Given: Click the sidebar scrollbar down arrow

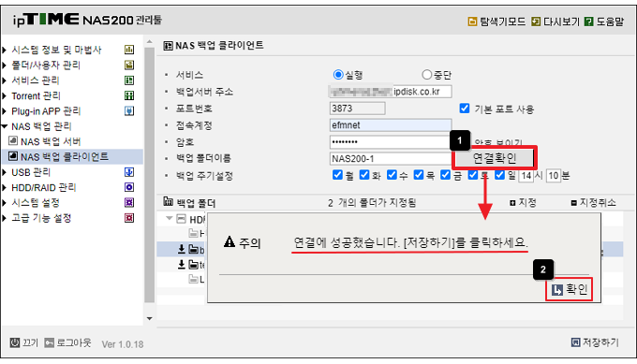Looking at the screenshot, I should click(x=150, y=318).
